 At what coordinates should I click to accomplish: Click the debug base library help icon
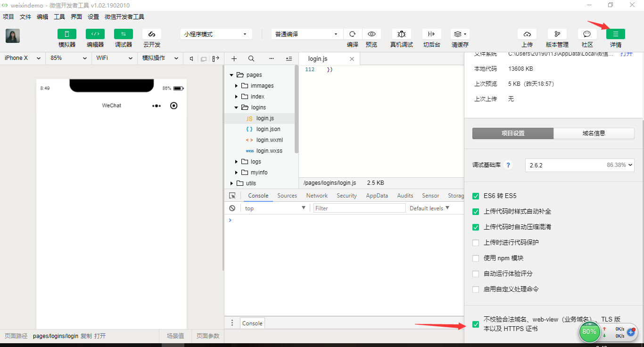[x=508, y=165]
